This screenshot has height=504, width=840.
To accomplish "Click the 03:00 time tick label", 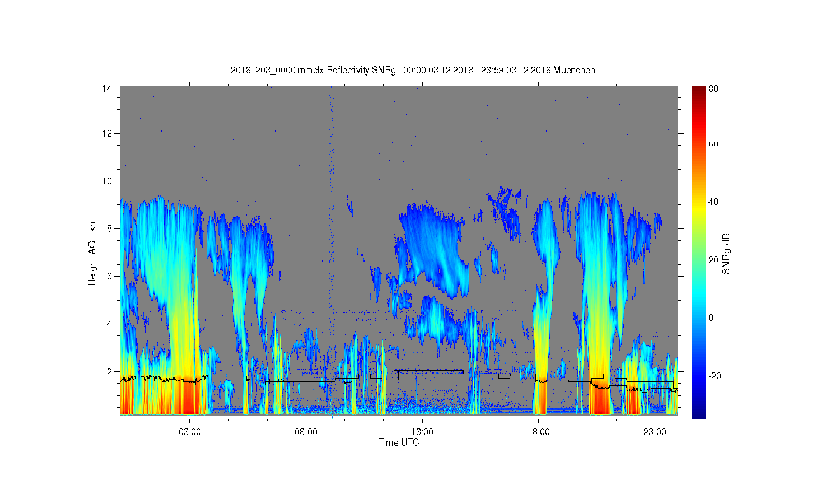I will (190, 432).
